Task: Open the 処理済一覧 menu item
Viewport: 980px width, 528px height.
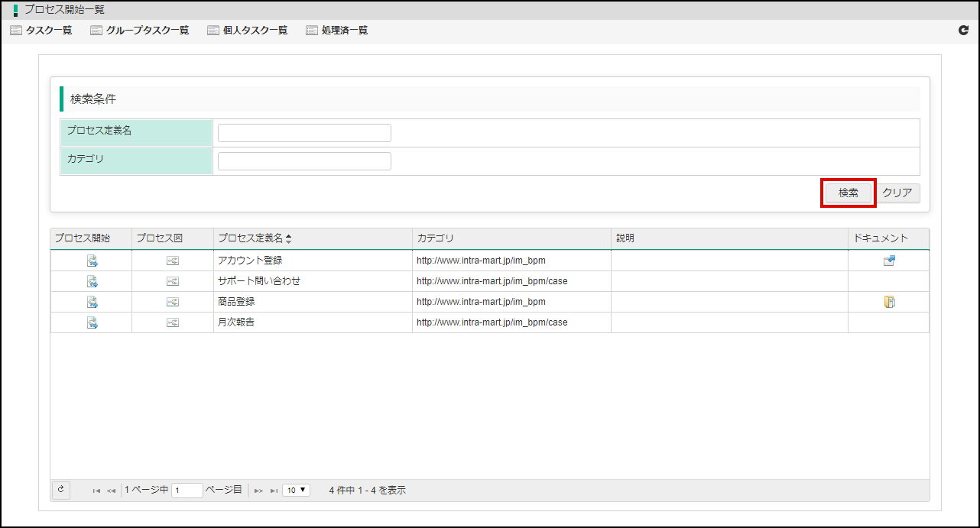Action: 337,31
